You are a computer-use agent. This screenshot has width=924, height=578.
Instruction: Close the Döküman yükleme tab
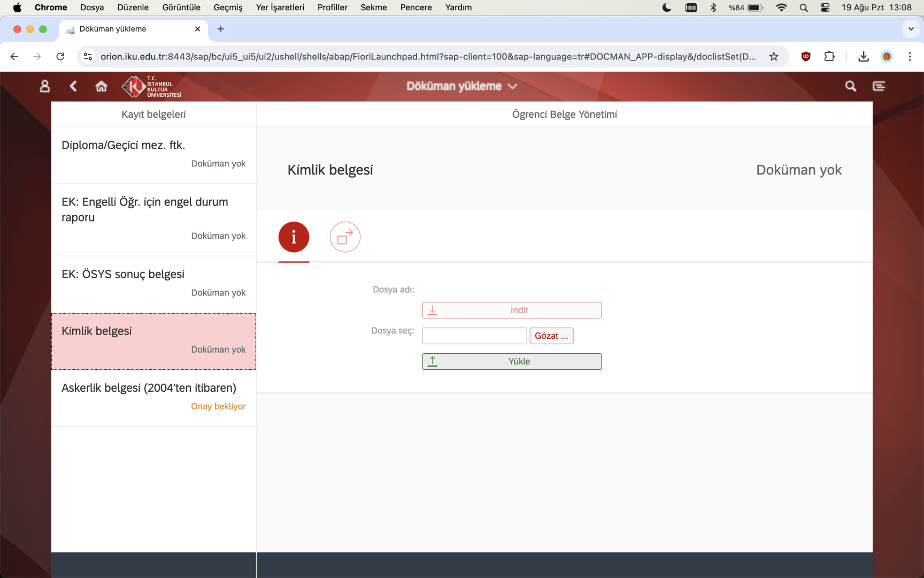[197, 29]
